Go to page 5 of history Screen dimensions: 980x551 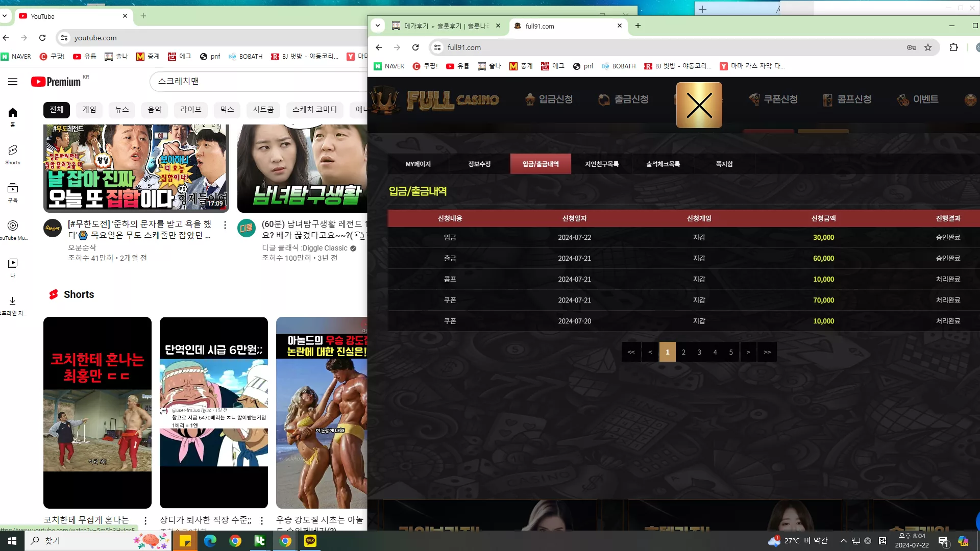[x=731, y=352]
